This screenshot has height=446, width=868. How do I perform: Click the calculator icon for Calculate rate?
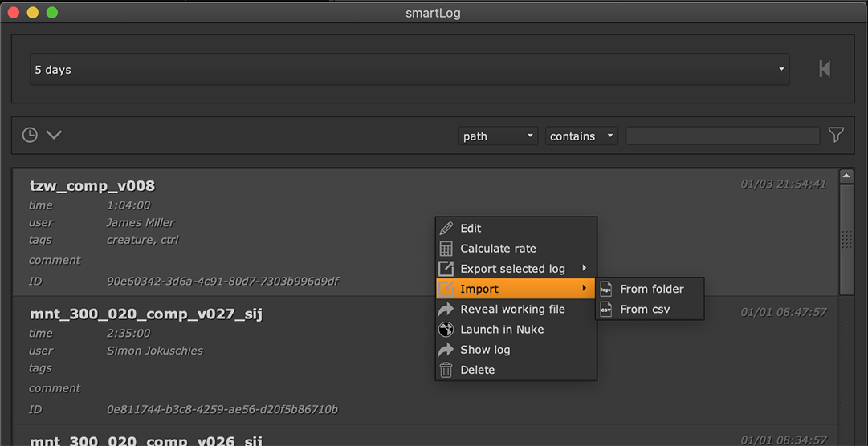pyautogui.click(x=446, y=249)
